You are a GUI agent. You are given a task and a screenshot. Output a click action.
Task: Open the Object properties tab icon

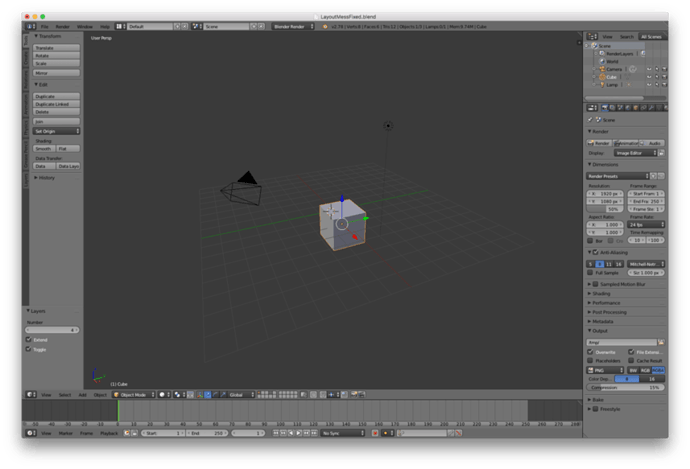(x=636, y=108)
